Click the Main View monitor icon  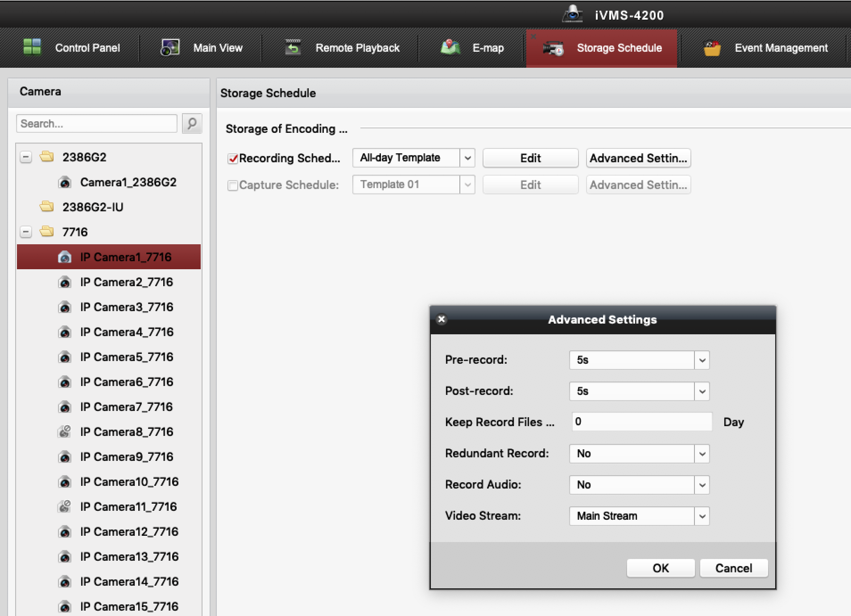coord(170,47)
